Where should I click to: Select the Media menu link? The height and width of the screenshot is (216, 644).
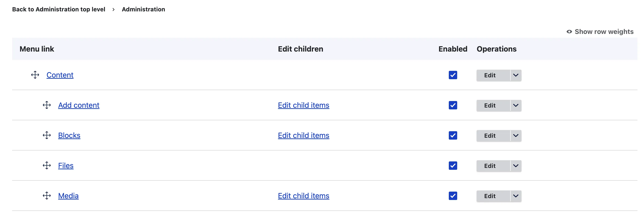click(x=68, y=196)
